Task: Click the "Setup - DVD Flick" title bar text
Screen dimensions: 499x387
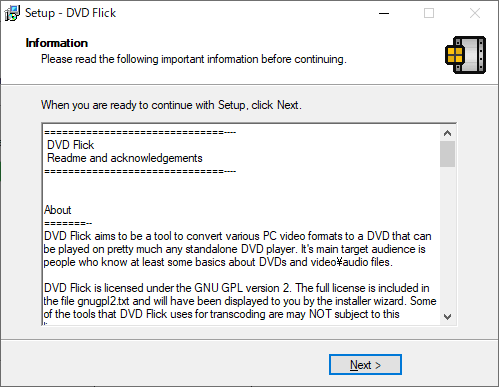Action: (x=71, y=13)
